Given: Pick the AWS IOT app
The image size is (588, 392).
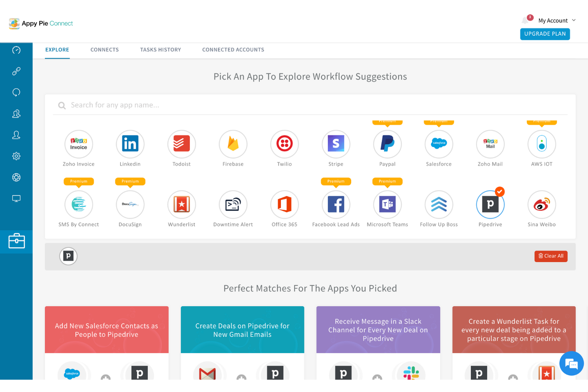Looking at the screenshot, I should (542, 144).
